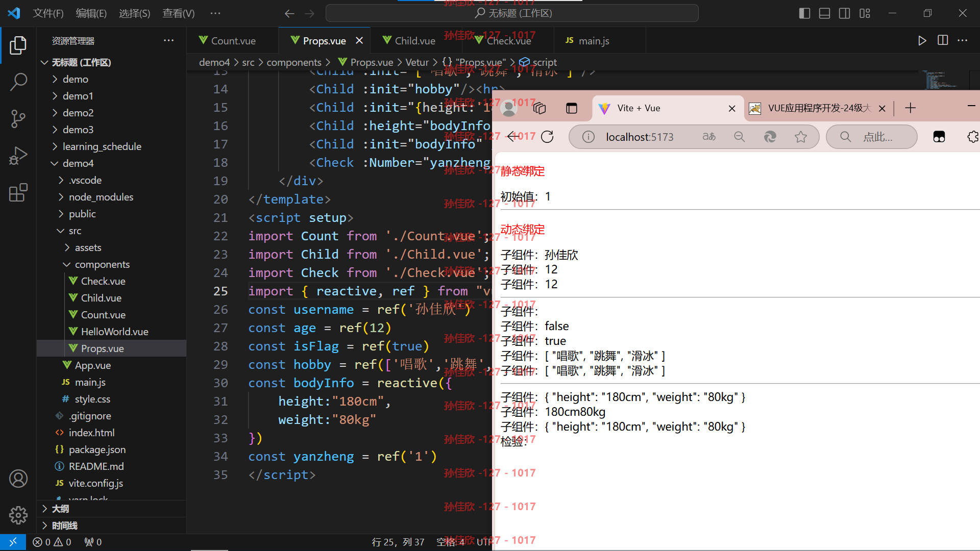Screen dimensions: 980x551
Task: Click the command center search box
Action: (512, 13)
